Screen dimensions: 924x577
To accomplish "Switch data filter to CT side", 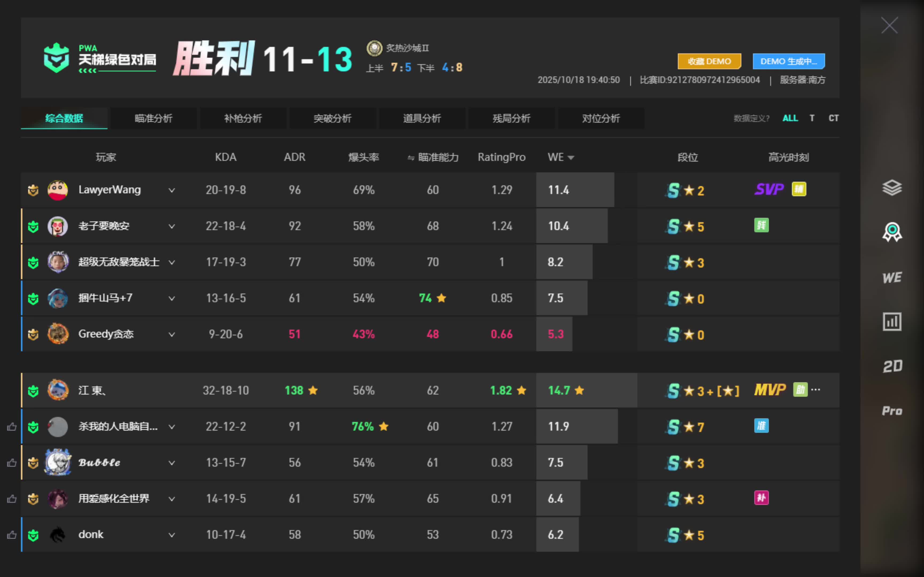I will (834, 118).
